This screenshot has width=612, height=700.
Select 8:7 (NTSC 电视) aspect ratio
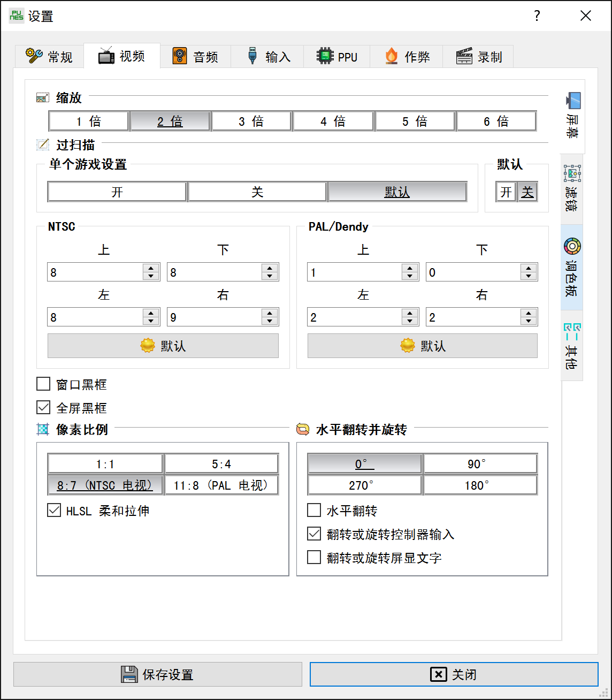point(105,485)
